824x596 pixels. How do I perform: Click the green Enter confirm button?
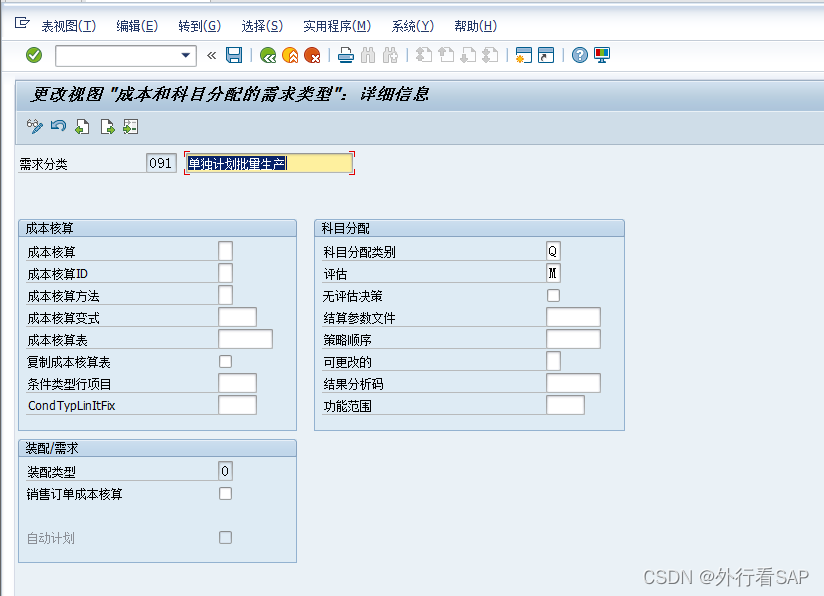tap(32, 57)
